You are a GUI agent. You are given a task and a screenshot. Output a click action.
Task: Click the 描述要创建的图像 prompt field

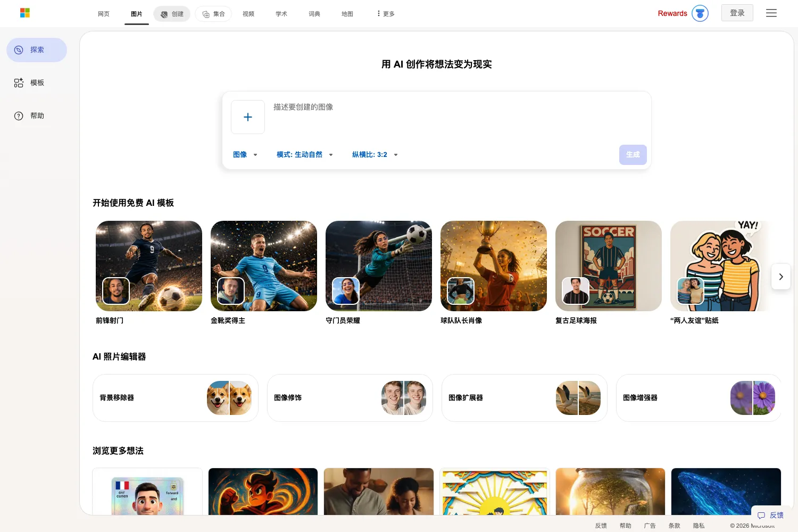[458, 117]
